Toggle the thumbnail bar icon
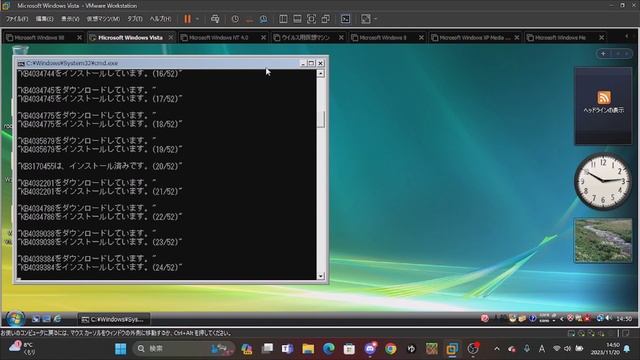Image resolution: width=640 pixels, height=360 pixels. (297, 19)
